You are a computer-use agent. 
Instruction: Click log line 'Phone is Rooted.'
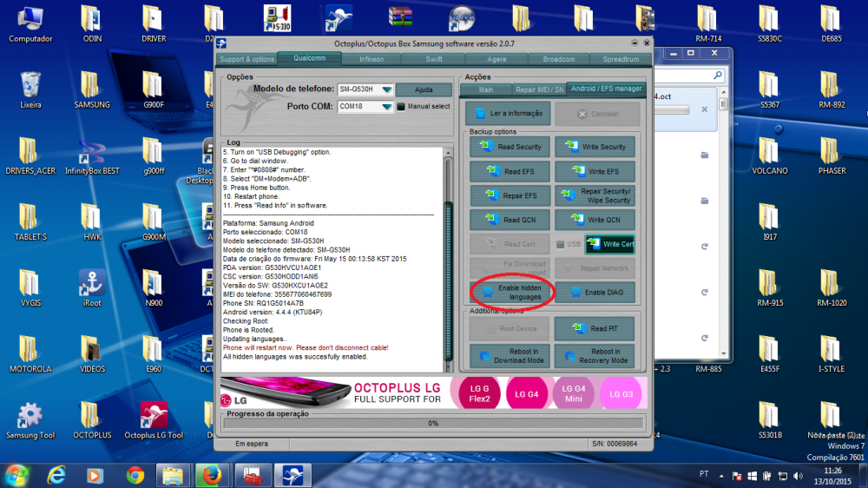pyautogui.click(x=248, y=330)
